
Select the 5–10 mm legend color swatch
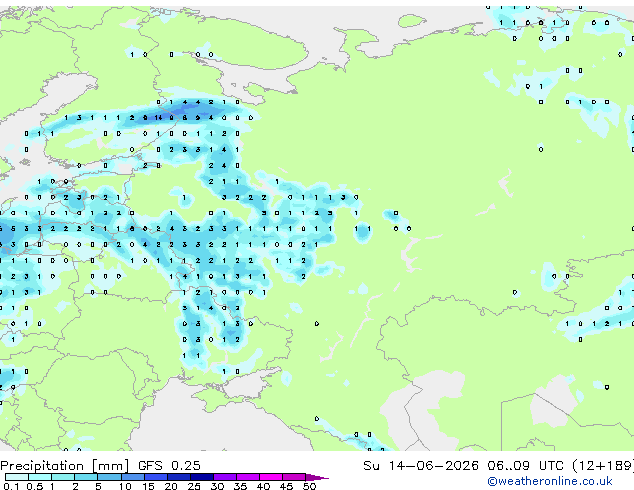(x=109, y=477)
